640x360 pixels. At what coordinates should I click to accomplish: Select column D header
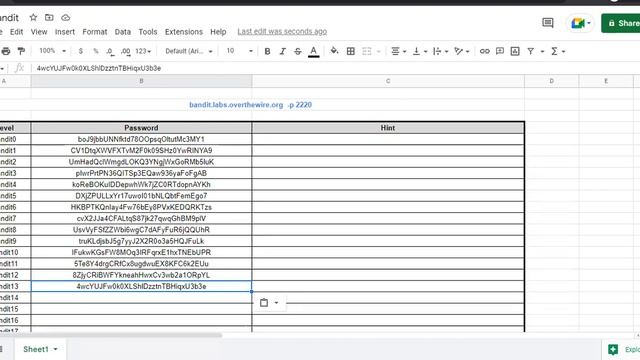(551, 81)
